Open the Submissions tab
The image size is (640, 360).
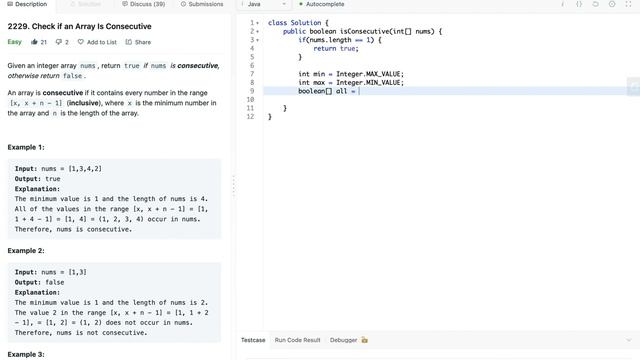point(202,4)
